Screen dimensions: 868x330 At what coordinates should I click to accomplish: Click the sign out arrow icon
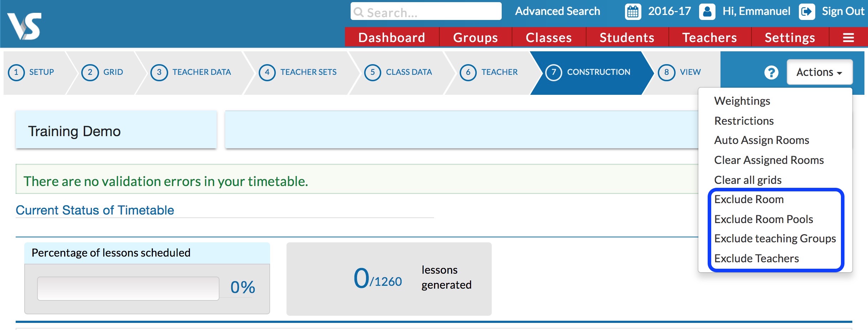pos(807,11)
